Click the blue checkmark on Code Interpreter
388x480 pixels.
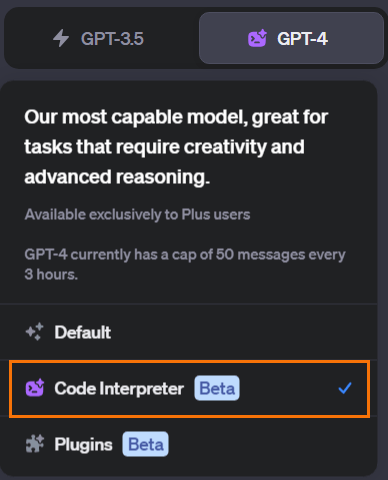pyautogui.click(x=345, y=388)
